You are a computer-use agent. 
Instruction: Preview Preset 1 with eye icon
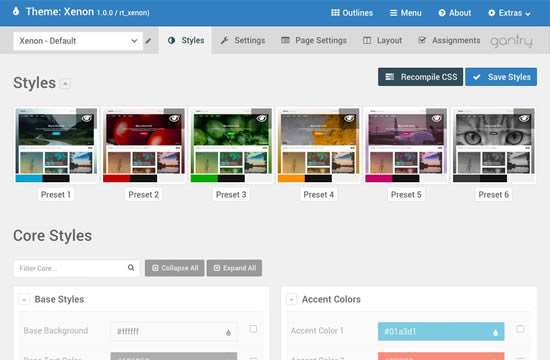tap(87, 118)
